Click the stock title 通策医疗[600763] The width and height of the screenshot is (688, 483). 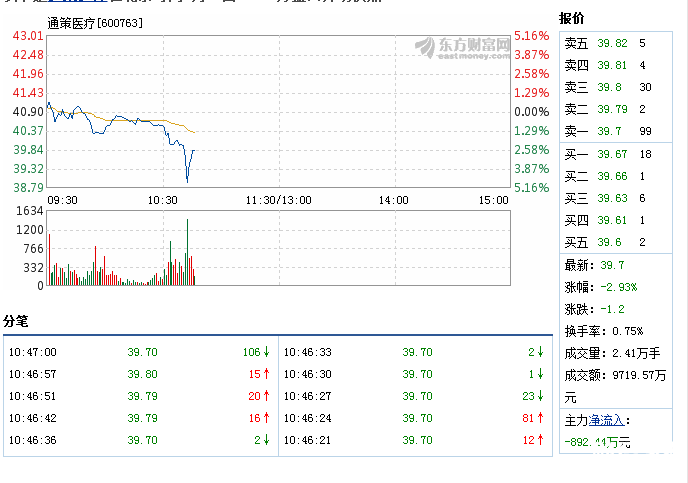tap(95, 23)
